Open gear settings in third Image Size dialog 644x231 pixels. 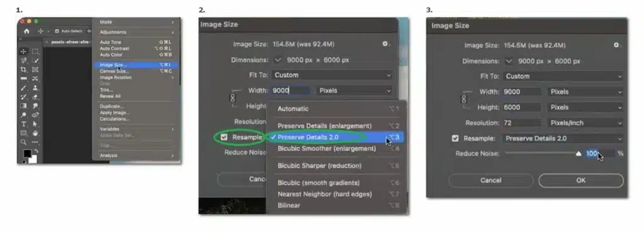[x=617, y=45]
